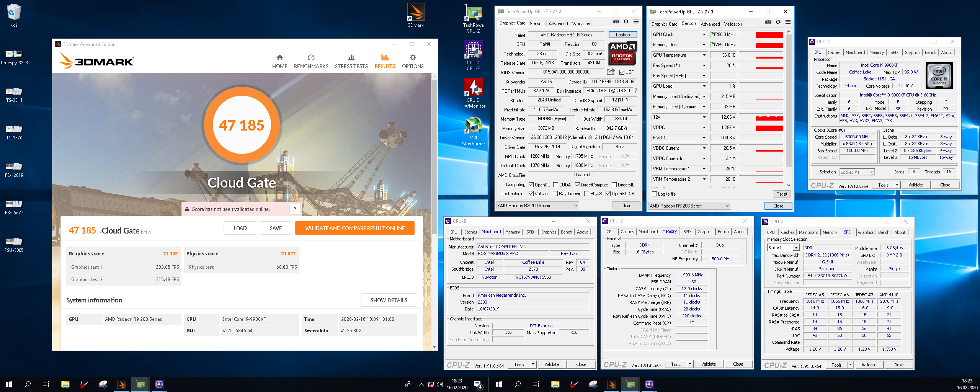Click Bus Interface question mark in GPU-Z
This screenshot has height=392, width=980.
pyautogui.click(x=636, y=91)
